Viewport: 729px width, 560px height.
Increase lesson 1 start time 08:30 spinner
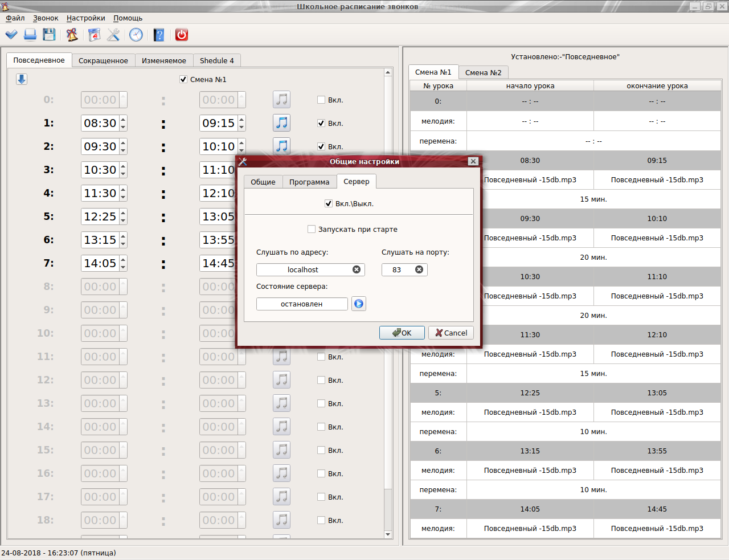(123, 120)
